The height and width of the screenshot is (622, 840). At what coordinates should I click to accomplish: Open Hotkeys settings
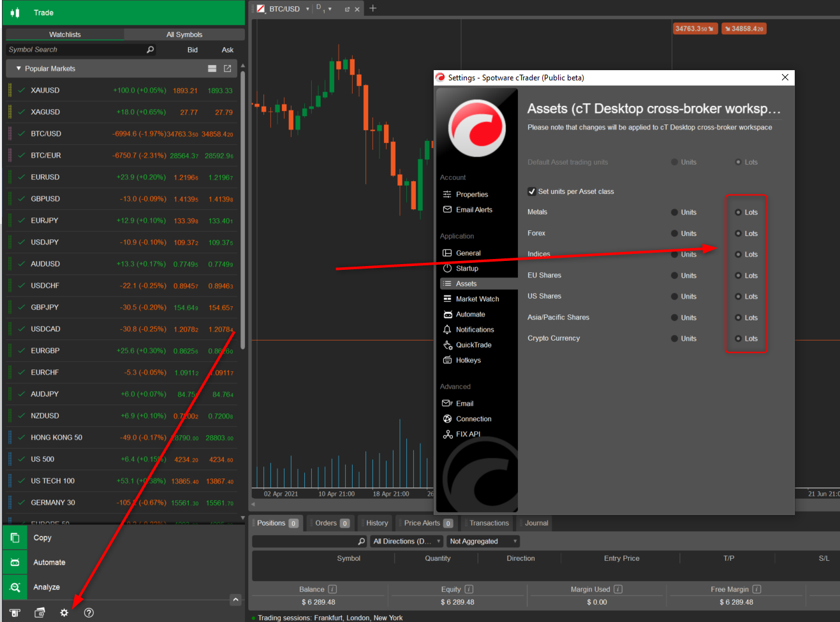pyautogui.click(x=468, y=360)
